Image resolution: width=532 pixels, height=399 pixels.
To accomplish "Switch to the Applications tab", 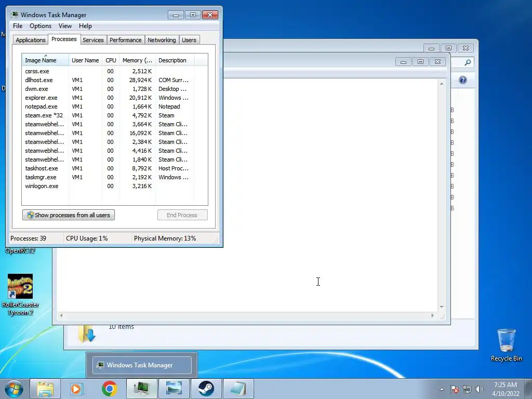I will pyautogui.click(x=31, y=40).
